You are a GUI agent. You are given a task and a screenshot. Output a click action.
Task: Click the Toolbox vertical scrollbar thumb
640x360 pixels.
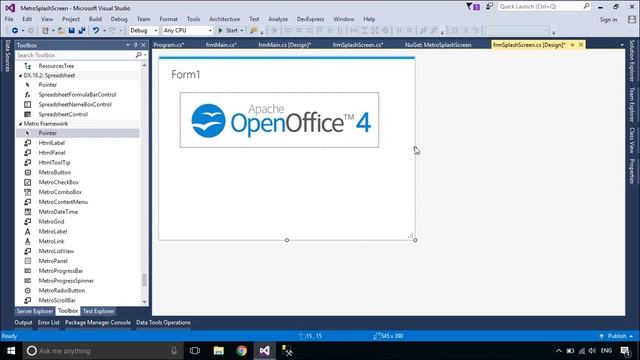pyautogui.click(x=144, y=280)
